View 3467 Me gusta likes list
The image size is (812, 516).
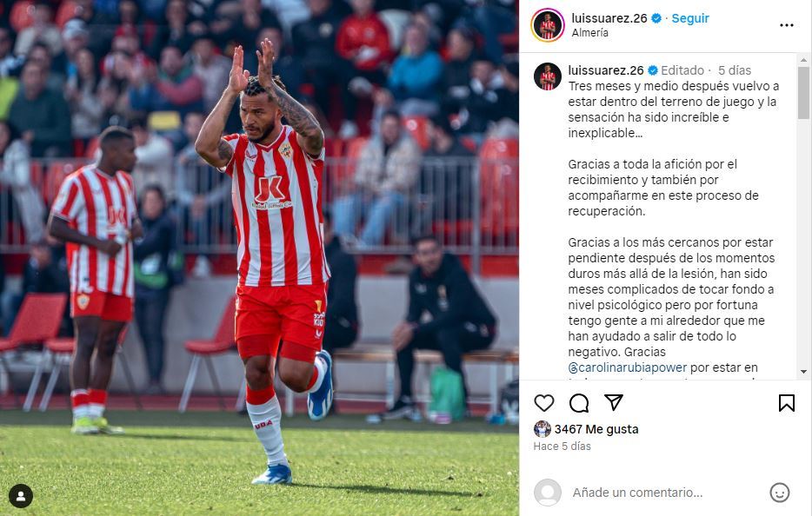(596, 429)
